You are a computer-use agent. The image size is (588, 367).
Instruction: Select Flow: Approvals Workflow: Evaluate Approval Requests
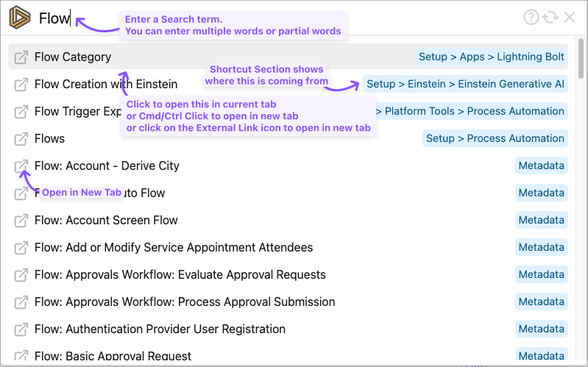(180, 275)
